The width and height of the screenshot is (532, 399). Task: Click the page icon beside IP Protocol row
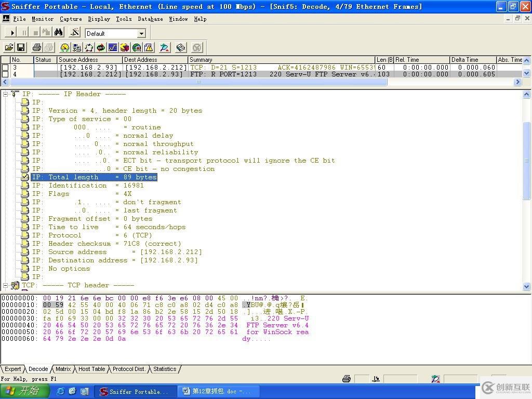click(25, 235)
